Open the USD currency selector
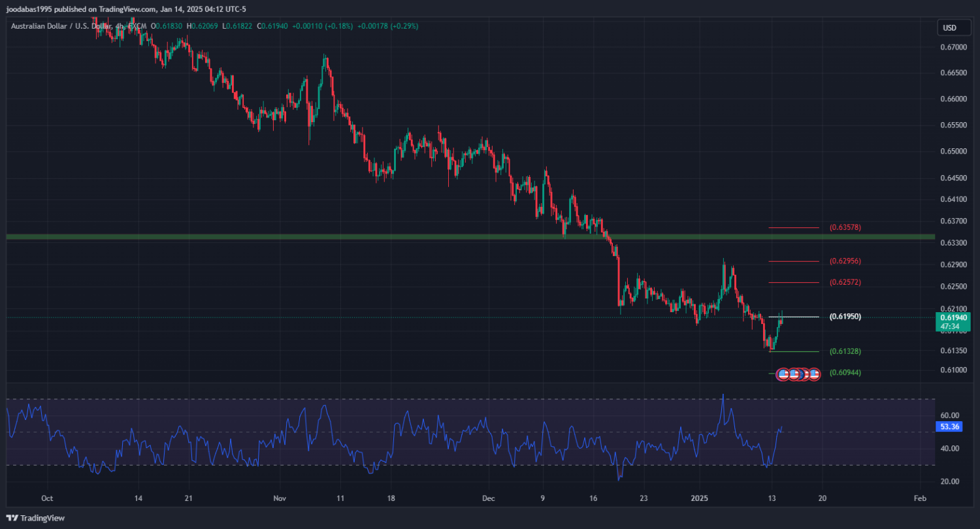 pyautogui.click(x=949, y=27)
